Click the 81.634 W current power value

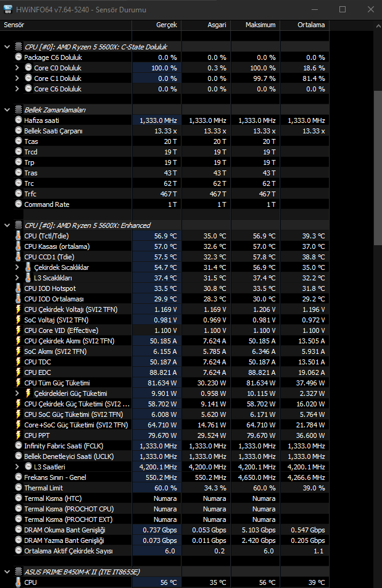click(x=162, y=383)
